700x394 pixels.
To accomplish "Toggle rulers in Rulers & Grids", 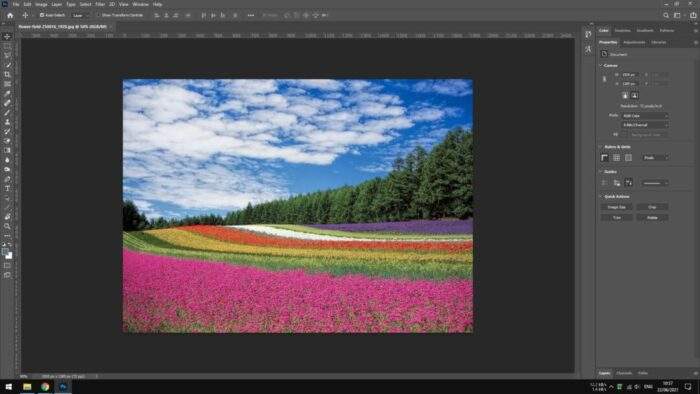I will coord(604,158).
